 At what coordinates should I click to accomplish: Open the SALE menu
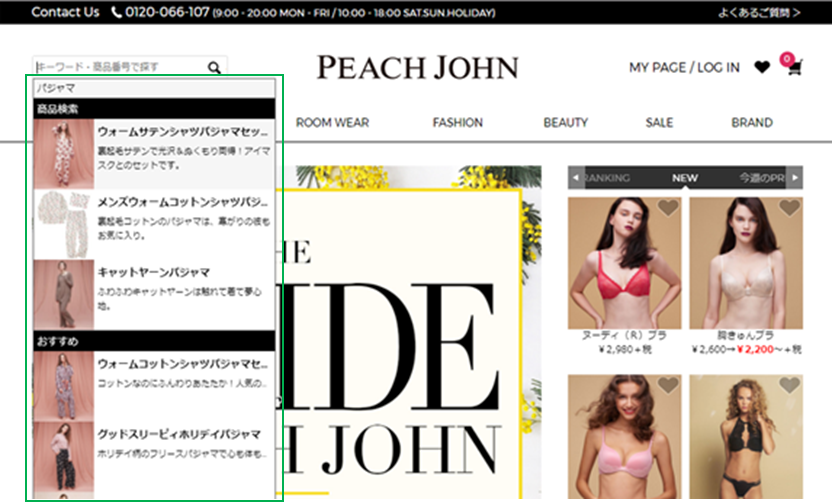click(x=659, y=123)
